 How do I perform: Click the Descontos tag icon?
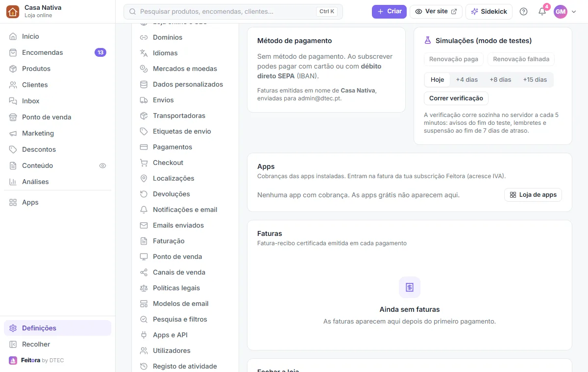click(x=13, y=149)
